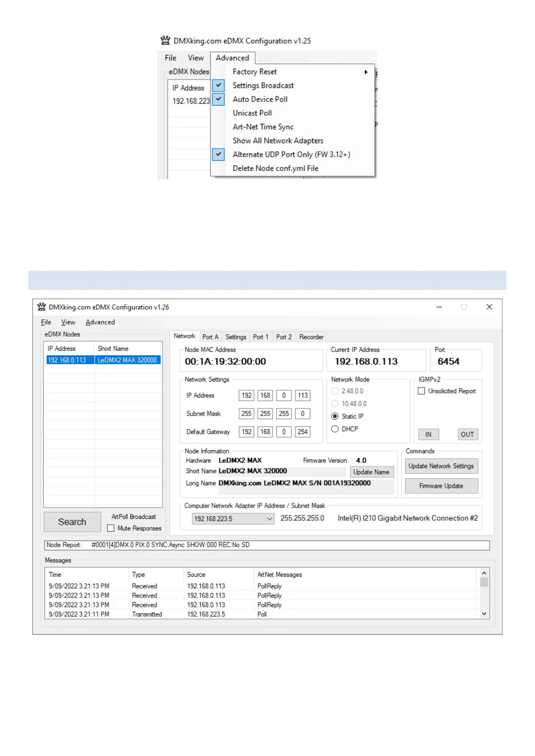Click the Firmware Update button

[x=441, y=486]
